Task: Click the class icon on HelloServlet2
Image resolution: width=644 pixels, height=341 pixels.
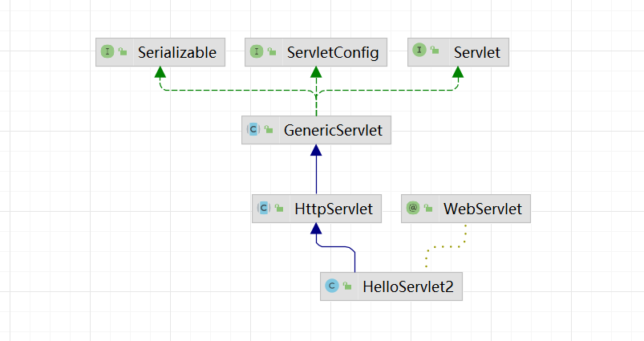Action: pos(332,286)
